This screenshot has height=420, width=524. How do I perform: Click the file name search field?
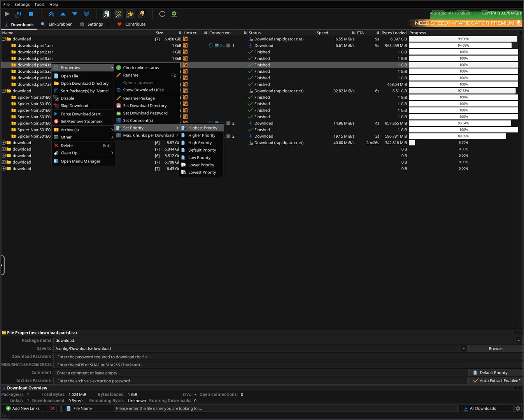point(286,408)
